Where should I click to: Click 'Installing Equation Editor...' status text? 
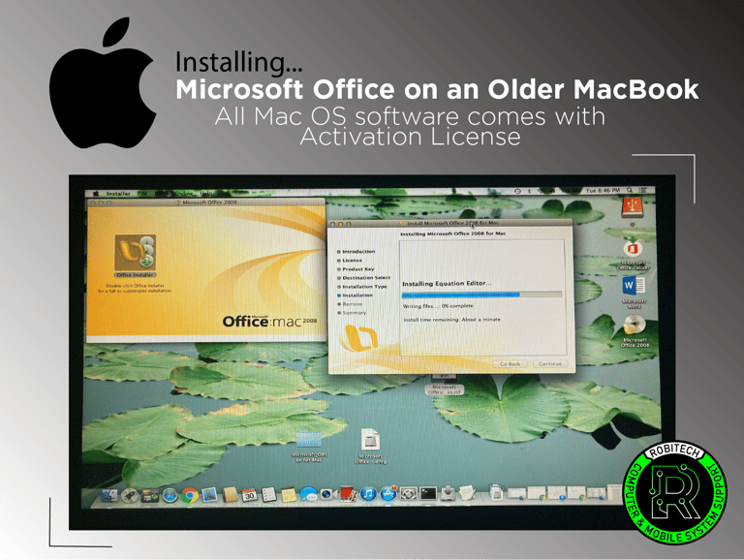click(x=447, y=283)
